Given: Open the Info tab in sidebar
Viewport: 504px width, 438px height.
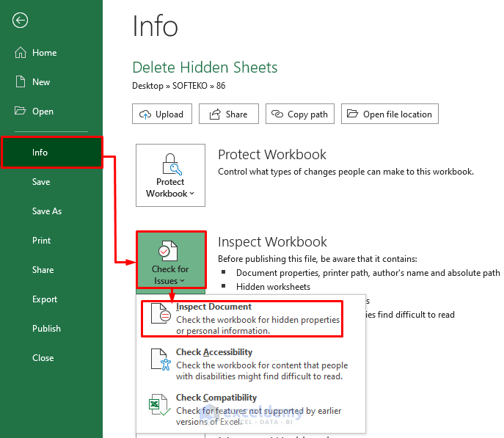Looking at the screenshot, I should point(52,153).
